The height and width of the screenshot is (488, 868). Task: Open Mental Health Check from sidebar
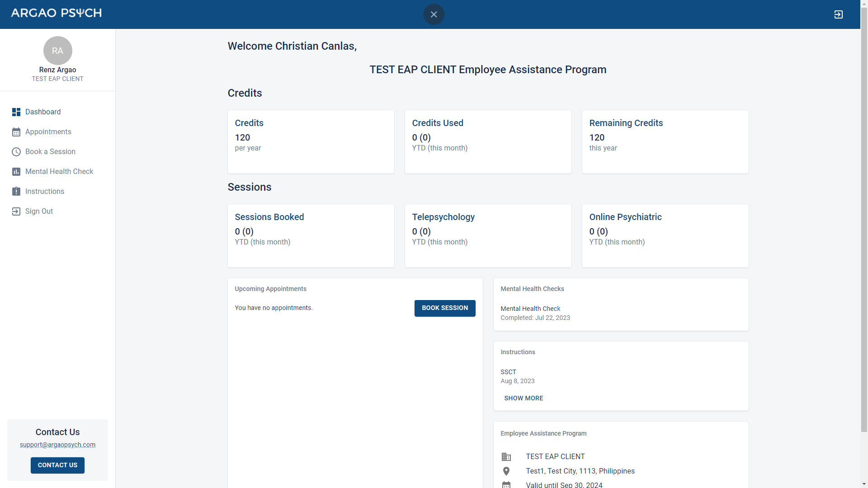coord(59,172)
